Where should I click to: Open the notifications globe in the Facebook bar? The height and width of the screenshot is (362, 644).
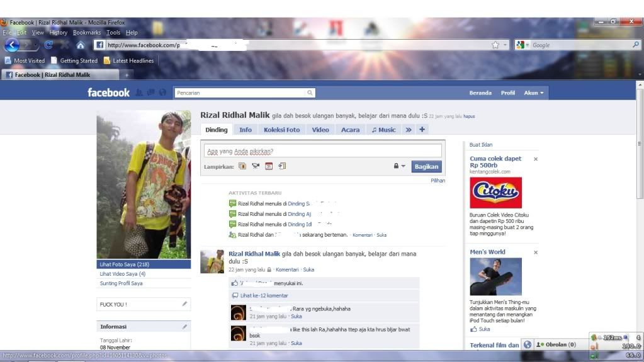coord(162,93)
